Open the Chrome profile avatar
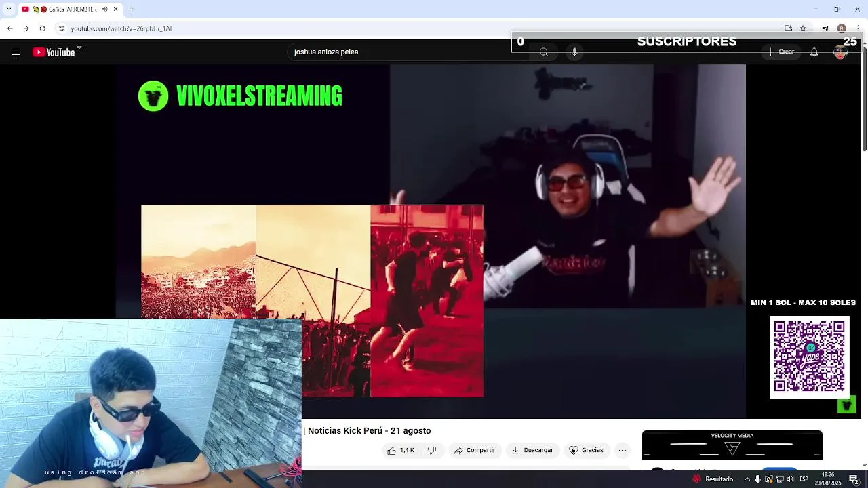Image resolution: width=868 pixels, height=488 pixels. (x=842, y=28)
